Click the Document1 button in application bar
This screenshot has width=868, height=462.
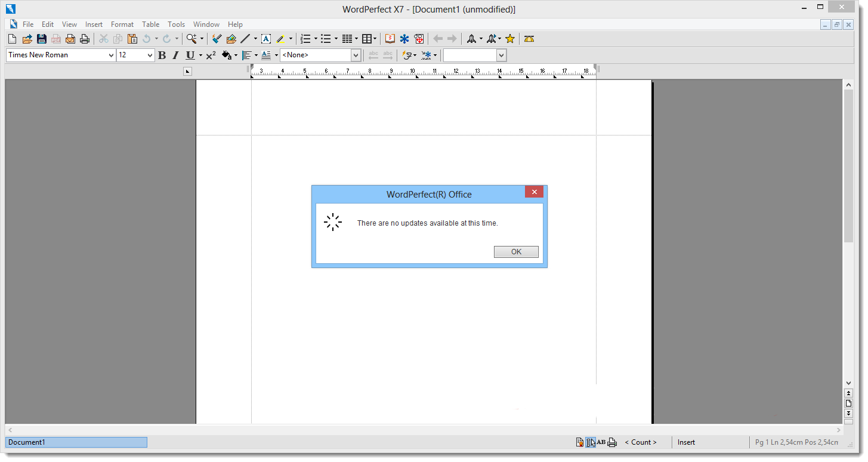coord(76,442)
